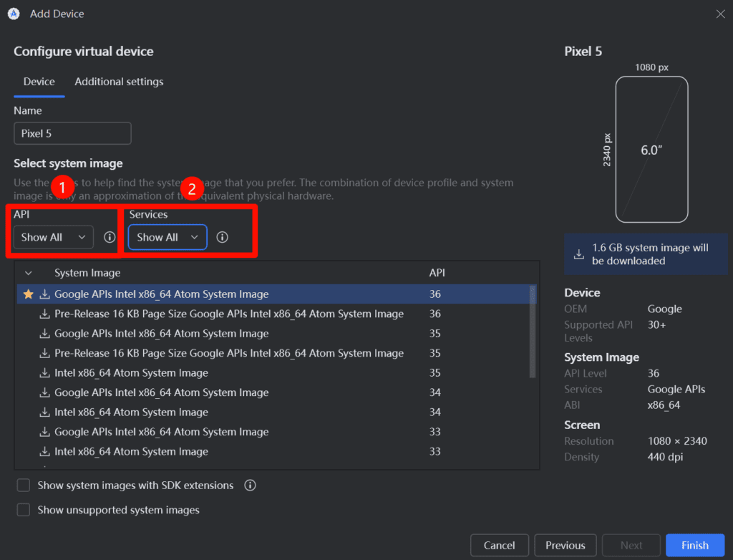Open the API Show All dropdown
This screenshot has height=560, width=733.
coord(53,237)
